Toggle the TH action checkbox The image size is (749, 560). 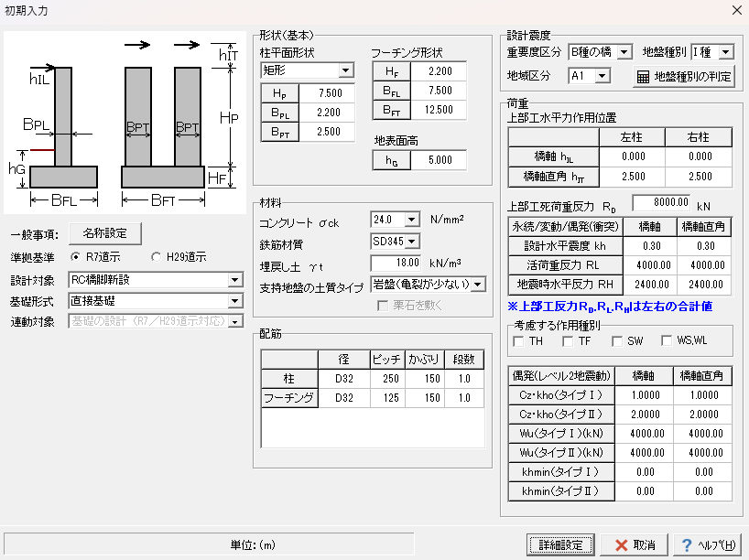518,341
